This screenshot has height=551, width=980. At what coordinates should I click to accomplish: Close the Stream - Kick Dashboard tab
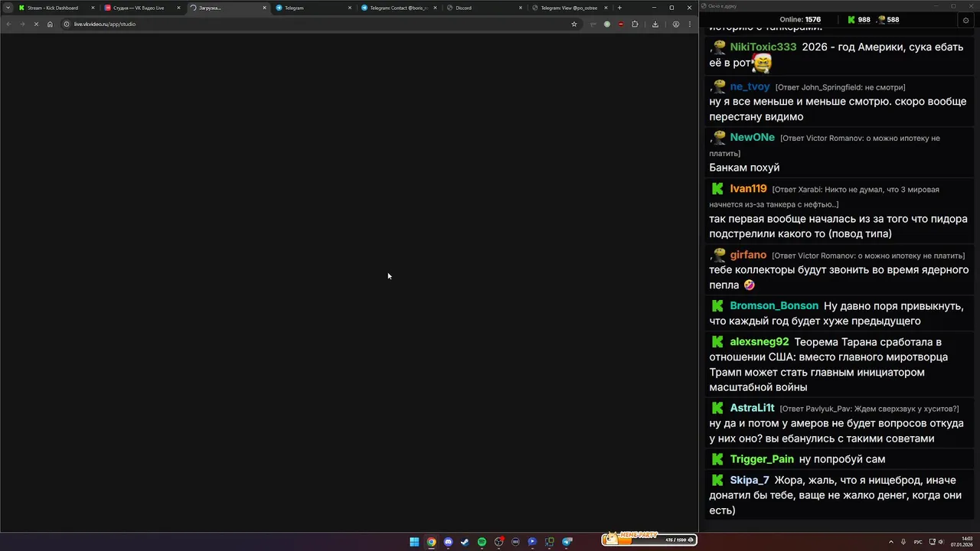pos(93,8)
